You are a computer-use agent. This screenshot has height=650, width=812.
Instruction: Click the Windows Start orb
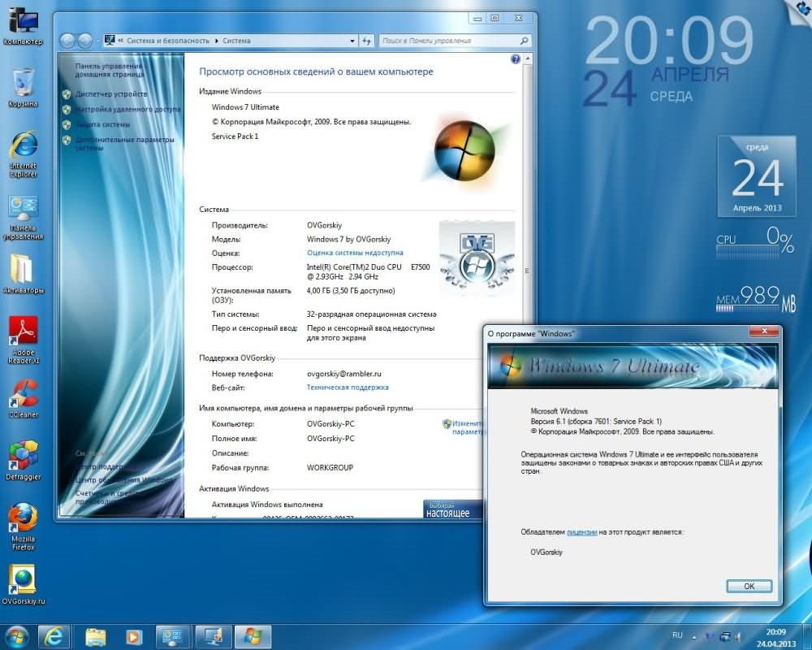click(x=17, y=635)
